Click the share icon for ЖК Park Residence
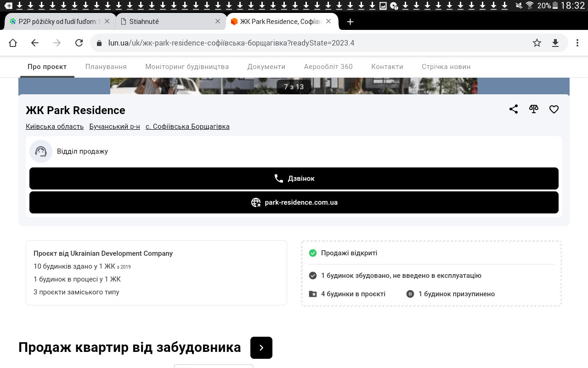 (x=514, y=109)
